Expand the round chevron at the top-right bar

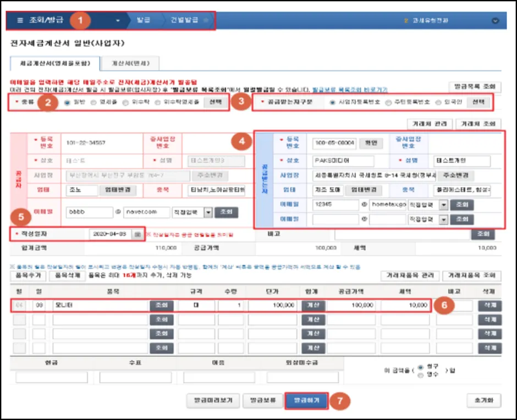495,20
